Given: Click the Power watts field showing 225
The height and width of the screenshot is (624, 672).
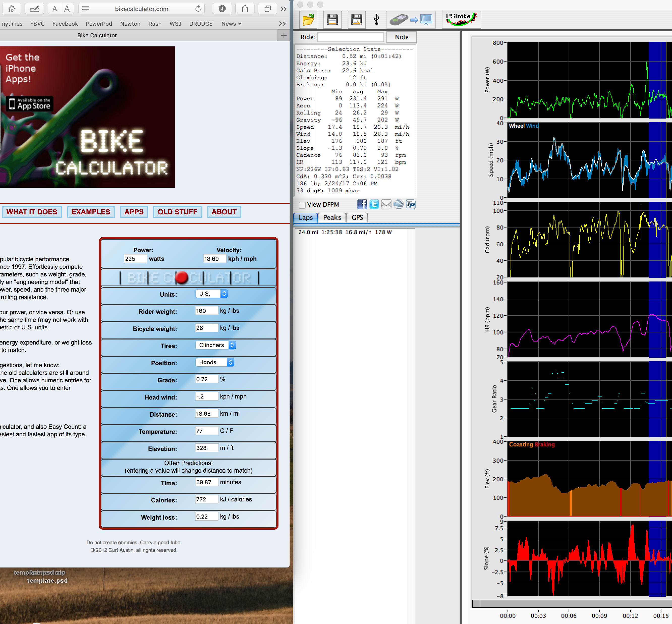Looking at the screenshot, I should [x=135, y=259].
